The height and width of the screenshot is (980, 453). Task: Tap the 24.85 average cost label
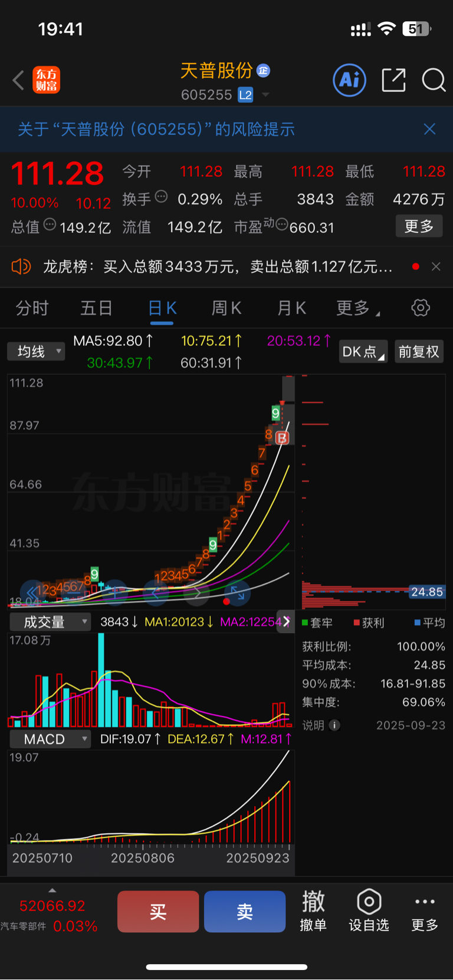click(427, 592)
